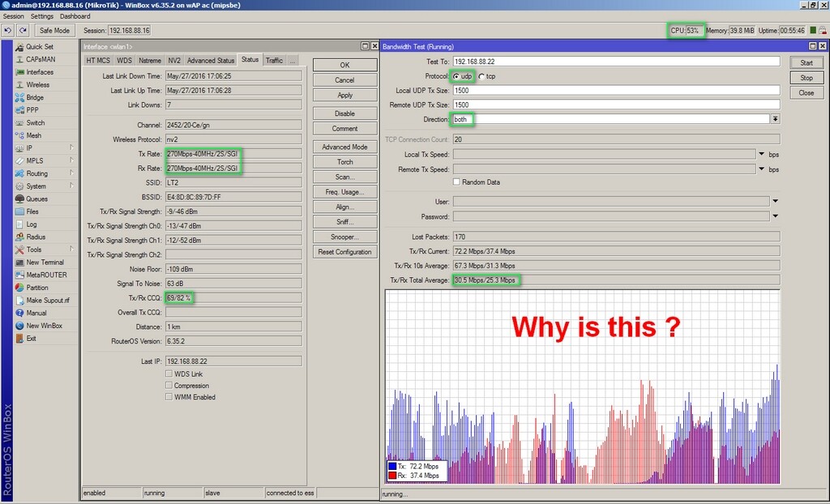Expand the Tools submenu

(72, 250)
